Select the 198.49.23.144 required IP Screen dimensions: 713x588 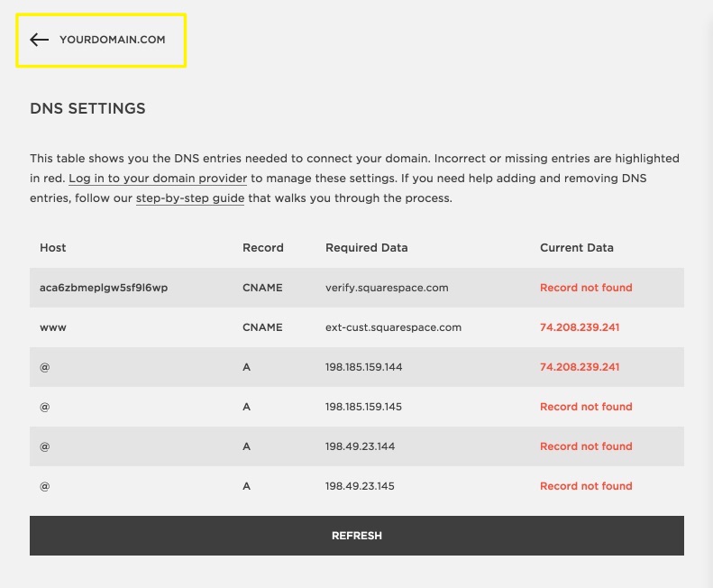click(360, 446)
